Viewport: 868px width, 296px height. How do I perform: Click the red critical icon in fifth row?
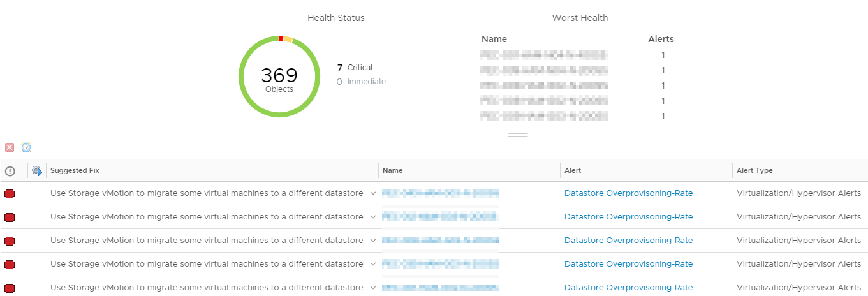click(10, 288)
